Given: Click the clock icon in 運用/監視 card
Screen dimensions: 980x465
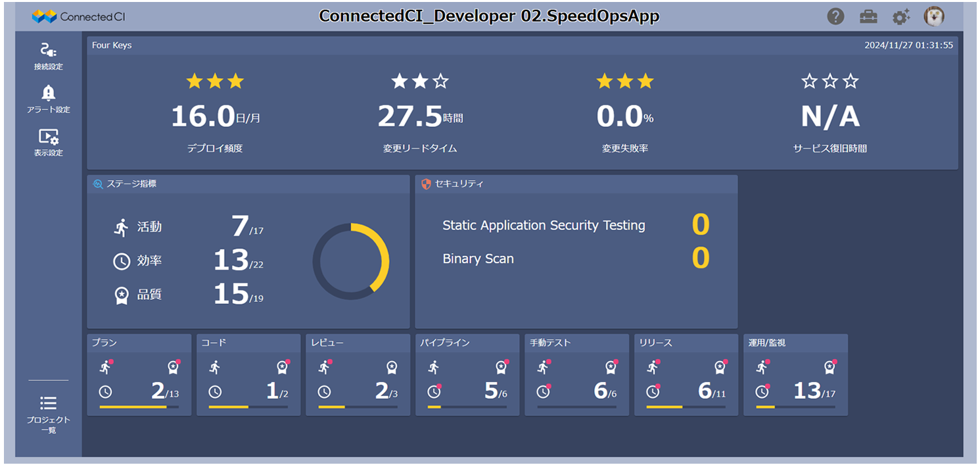Looking at the screenshot, I should [762, 392].
